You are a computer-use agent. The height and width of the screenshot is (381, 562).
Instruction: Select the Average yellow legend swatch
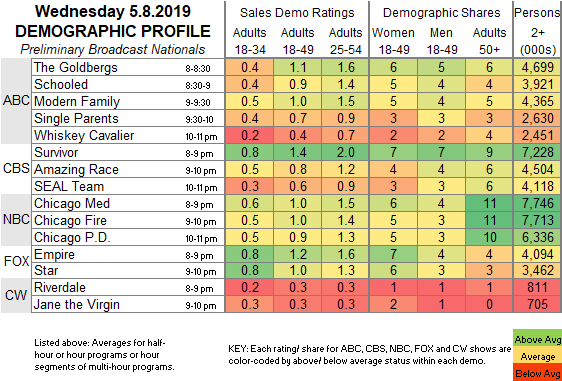[x=537, y=357]
